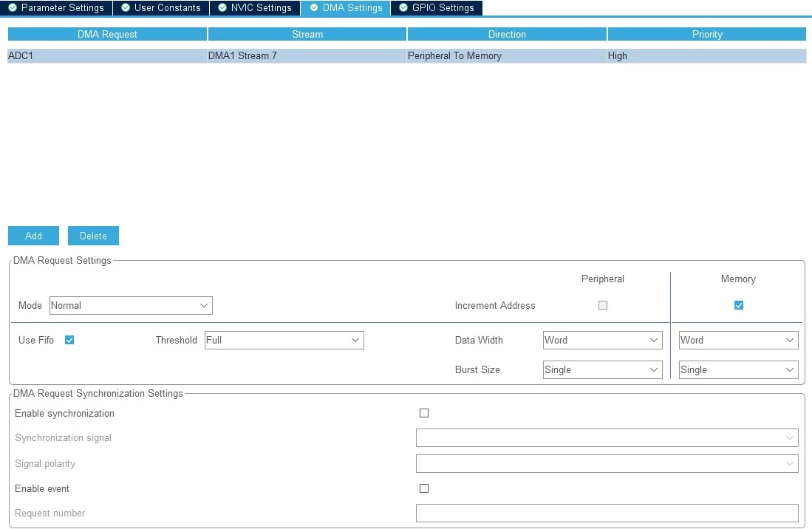Click green check icon on Parameter Settings tab
Screen dimensions: 812x529
[13, 8]
